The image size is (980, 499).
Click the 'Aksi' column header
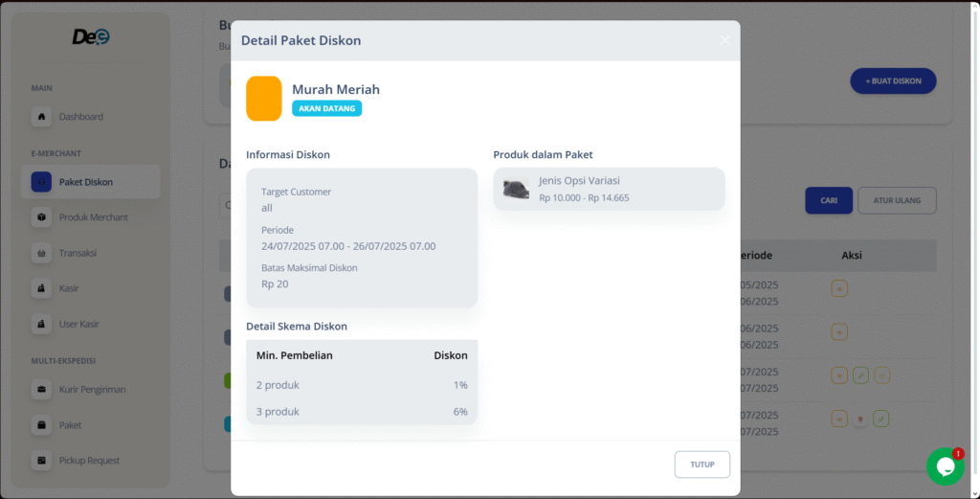[x=851, y=255]
